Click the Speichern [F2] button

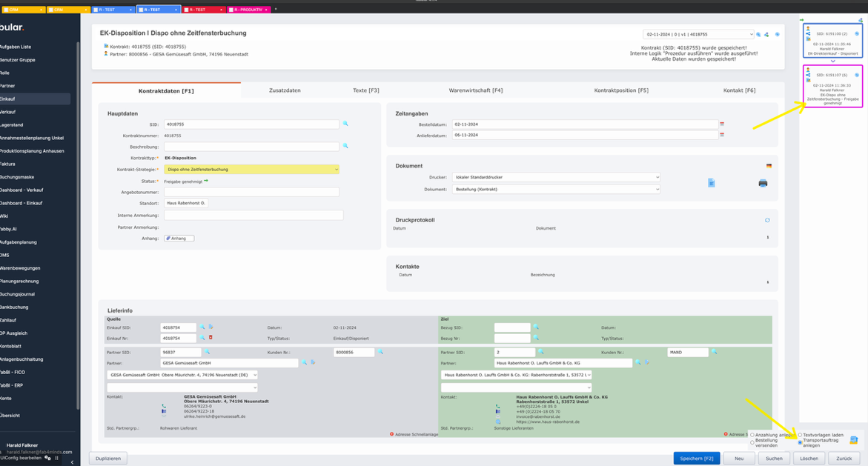pyautogui.click(x=696, y=459)
